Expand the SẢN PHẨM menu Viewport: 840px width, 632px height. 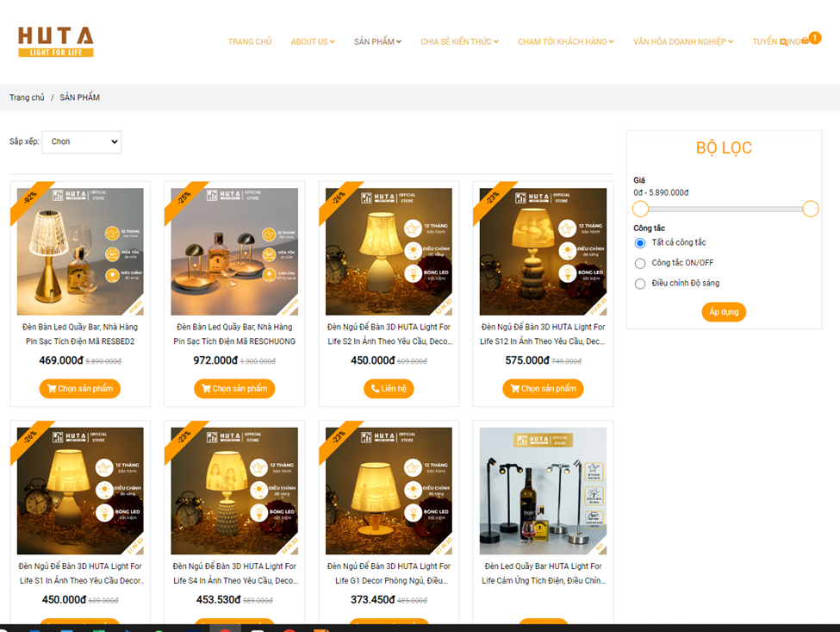[377, 41]
